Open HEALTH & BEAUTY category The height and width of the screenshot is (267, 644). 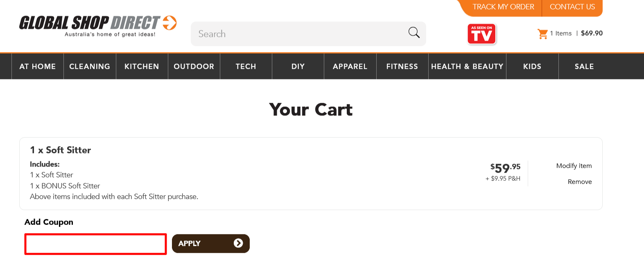point(467,66)
